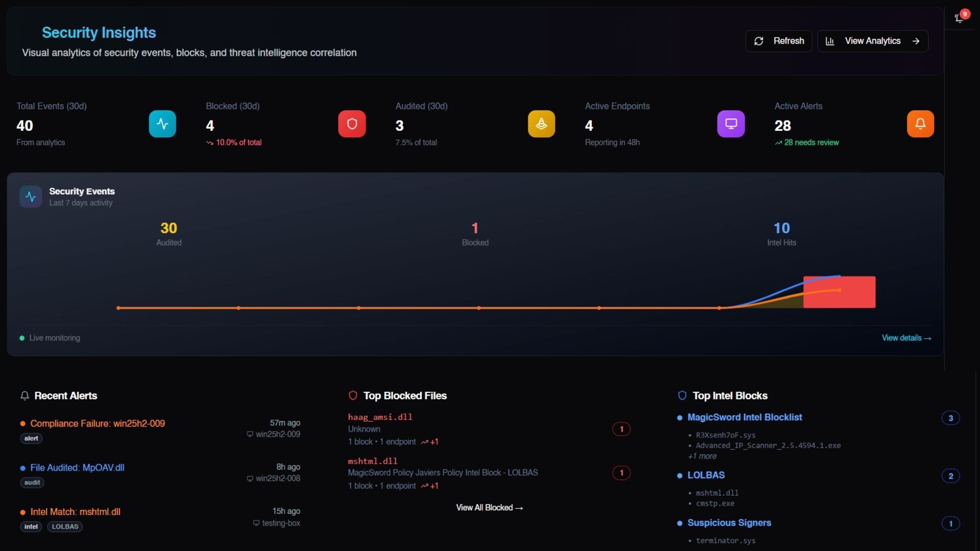Click the Top Intel Blocks shield icon

(682, 395)
